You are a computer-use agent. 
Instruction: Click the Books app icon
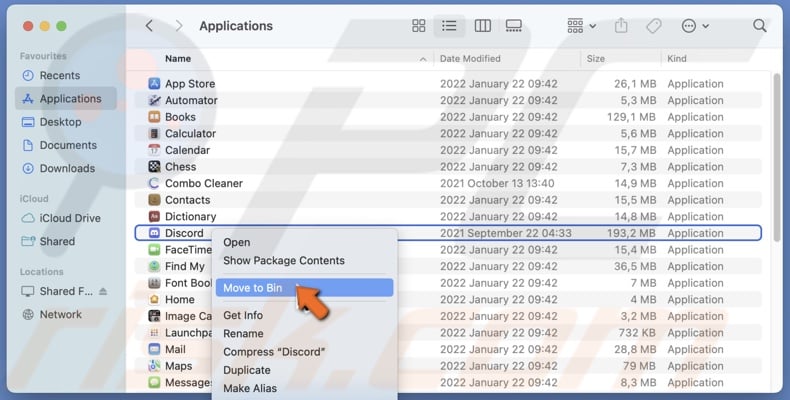coord(154,117)
